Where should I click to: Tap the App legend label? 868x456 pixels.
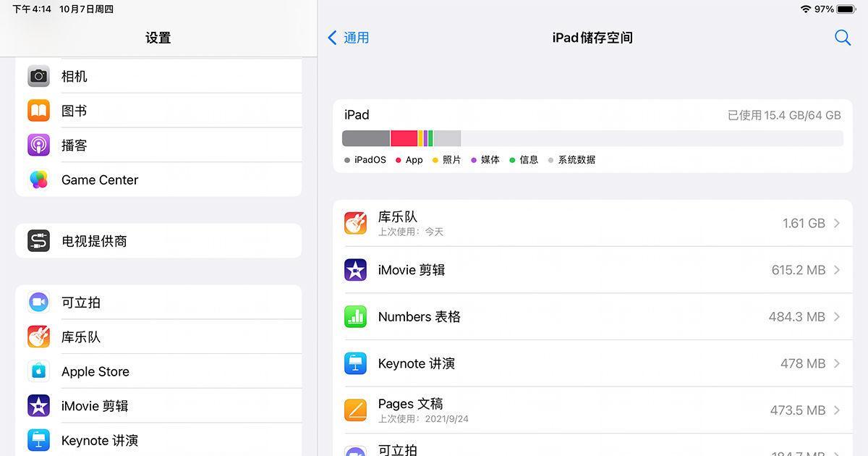coord(414,160)
